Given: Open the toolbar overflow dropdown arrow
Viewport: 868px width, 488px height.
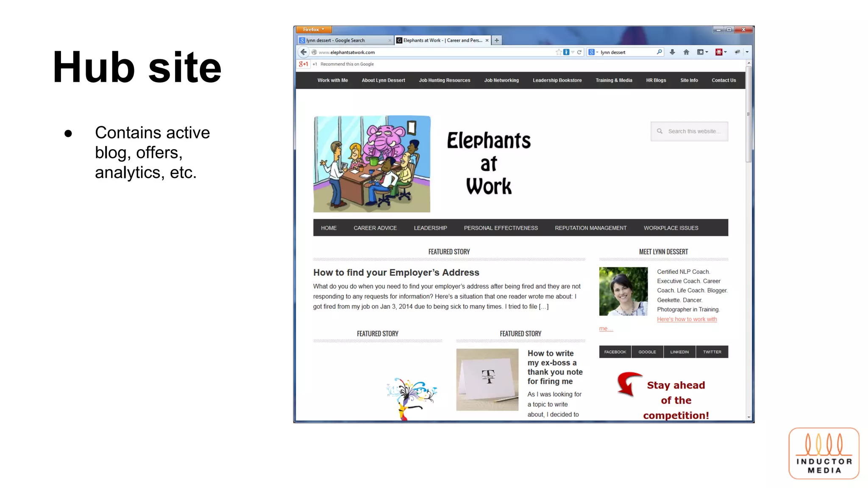Looking at the screenshot, I should (x=747, y=52).
